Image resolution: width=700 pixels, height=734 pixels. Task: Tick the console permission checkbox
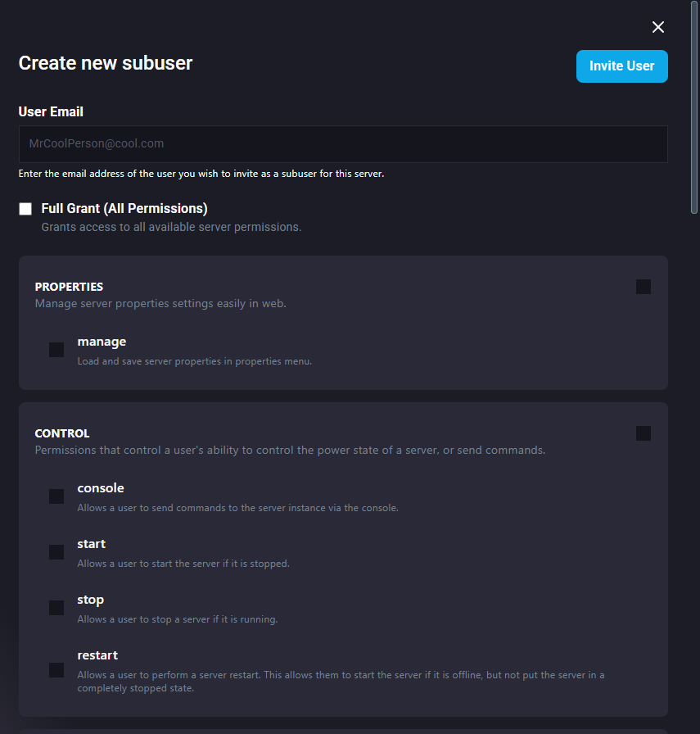click(56, 496)
